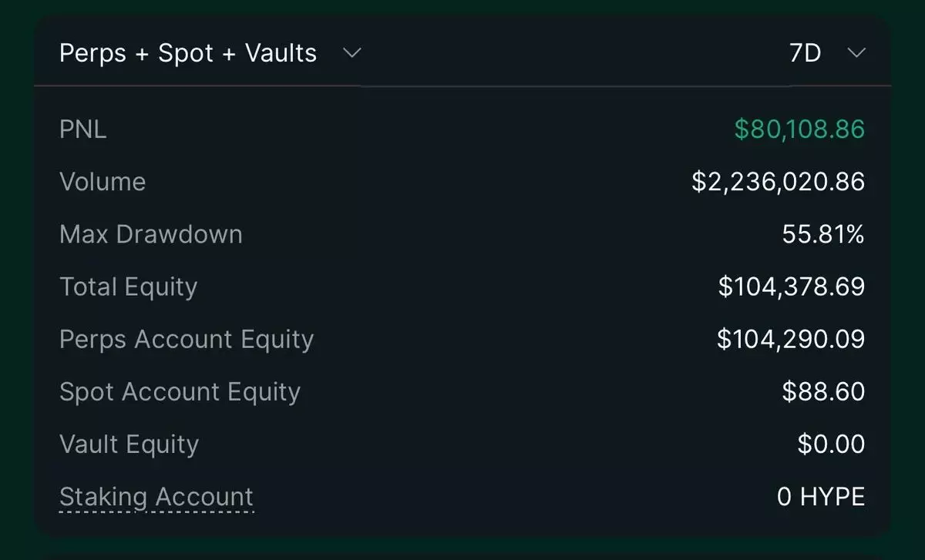Select the Vault Equity value $0.00
The image size is (925, 560).
pyautogui.click(x=831, y=444)
